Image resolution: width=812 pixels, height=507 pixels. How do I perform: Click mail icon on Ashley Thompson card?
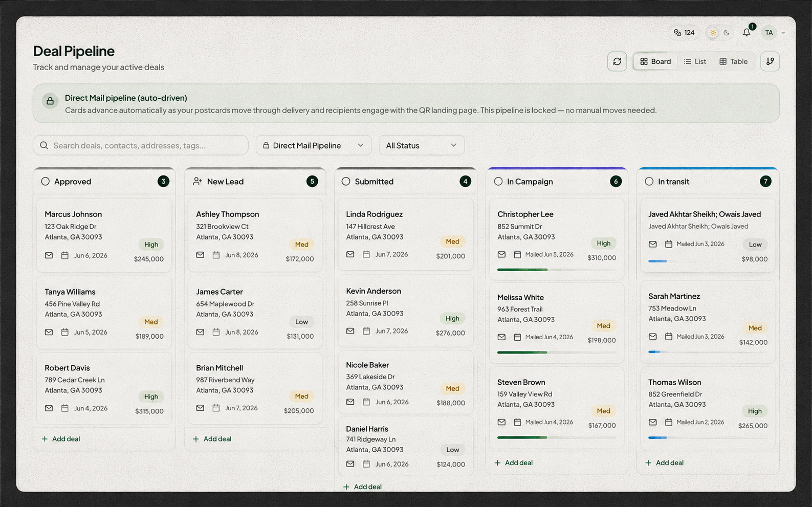pos(200,255)
